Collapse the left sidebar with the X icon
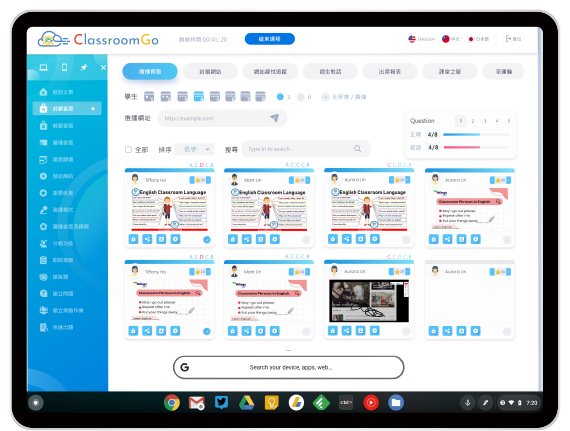 [x=103, y=68]
